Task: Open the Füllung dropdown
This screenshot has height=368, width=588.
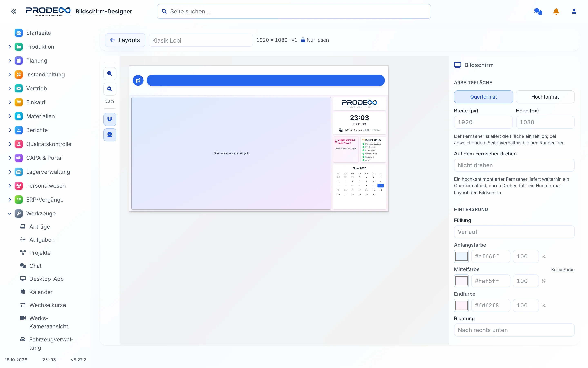Action: pyautogui.click(x=514, y=232)
